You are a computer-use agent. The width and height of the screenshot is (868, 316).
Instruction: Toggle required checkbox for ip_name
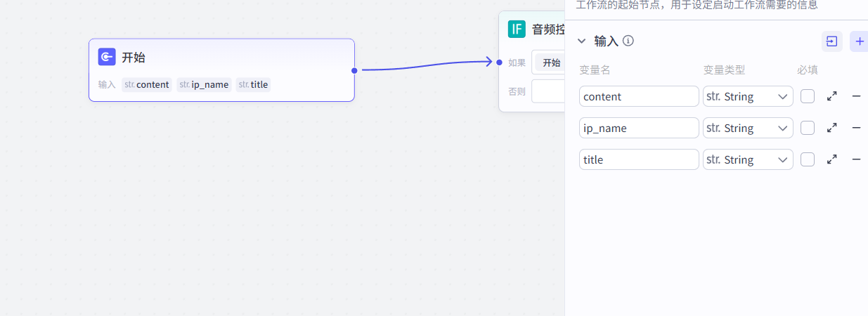pyautogui.click(x=808, y=128)
